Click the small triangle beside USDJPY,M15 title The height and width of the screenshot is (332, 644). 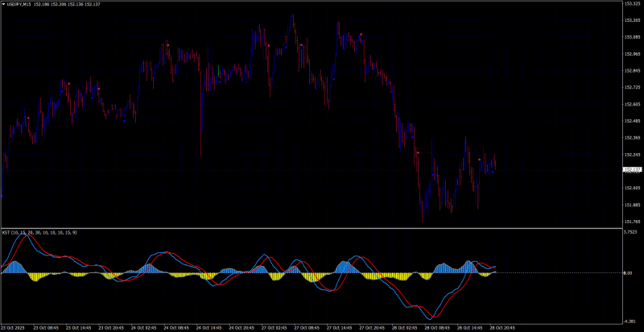(x=4, y=4)
